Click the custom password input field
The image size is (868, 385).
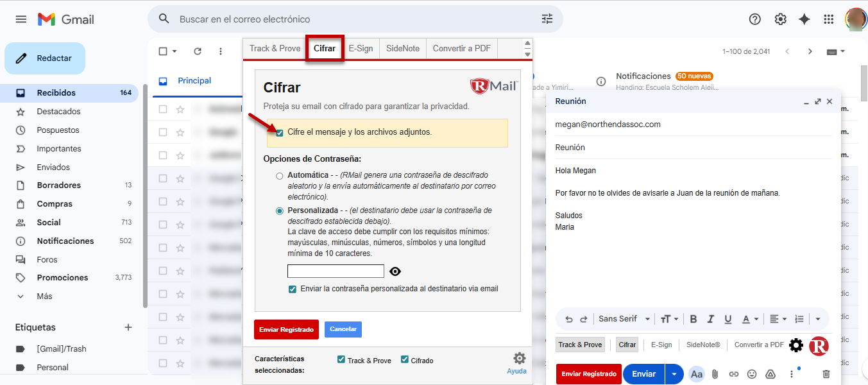[x=336, y=271]
